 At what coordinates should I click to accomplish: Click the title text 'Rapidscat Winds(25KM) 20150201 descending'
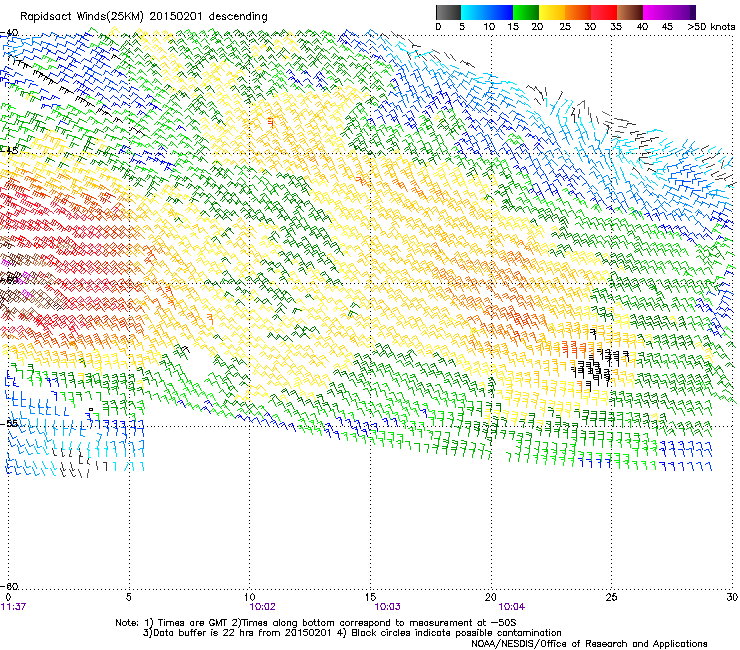(x=144, y=17)
